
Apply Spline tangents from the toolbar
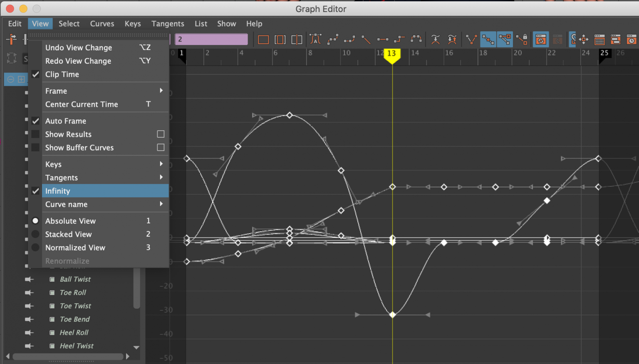point(333,40)
